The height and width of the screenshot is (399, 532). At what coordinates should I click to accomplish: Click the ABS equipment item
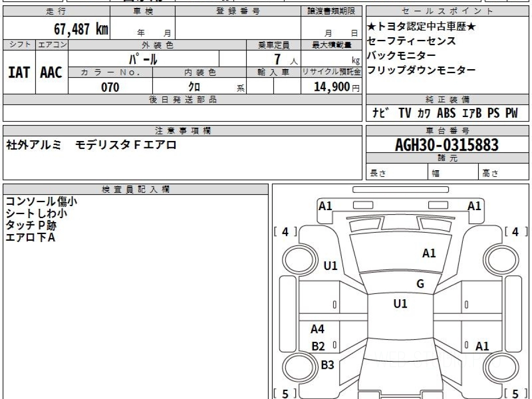446,113
